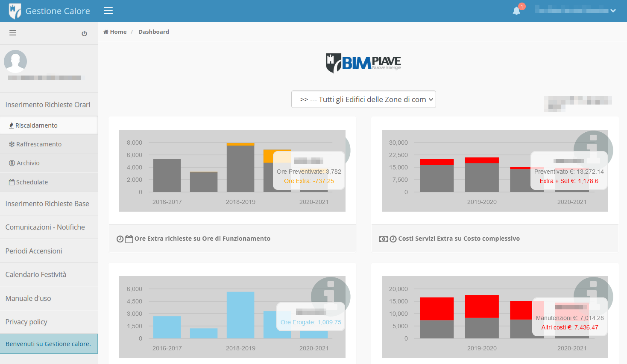Click the snowflake icon next to Raffrescamento
Screen dimensions: 627x364
(12, 144)
